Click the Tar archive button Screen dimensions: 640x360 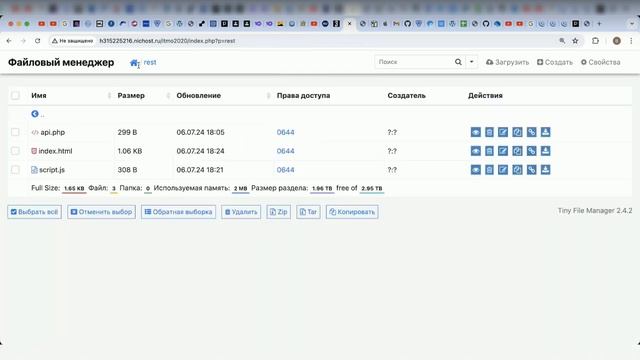308,212
